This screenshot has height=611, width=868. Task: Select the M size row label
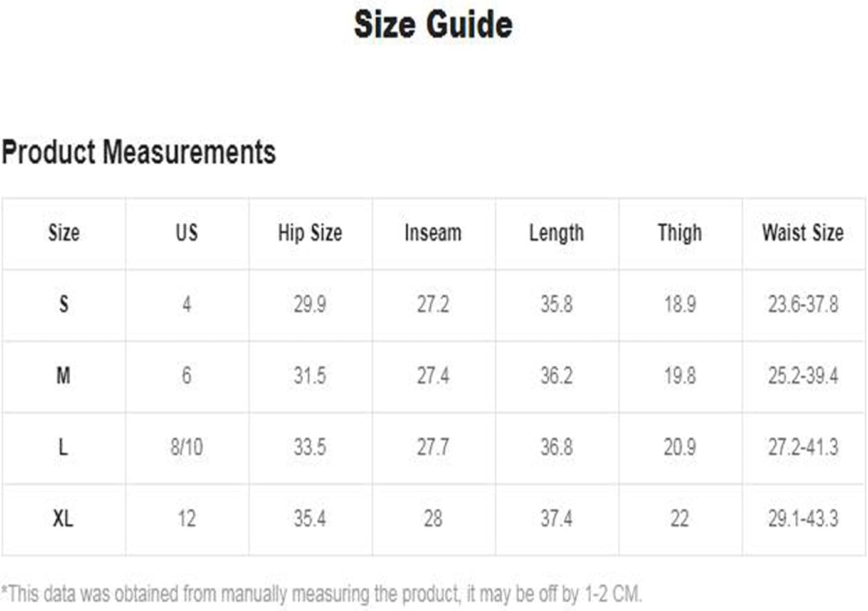click(63, 376)
